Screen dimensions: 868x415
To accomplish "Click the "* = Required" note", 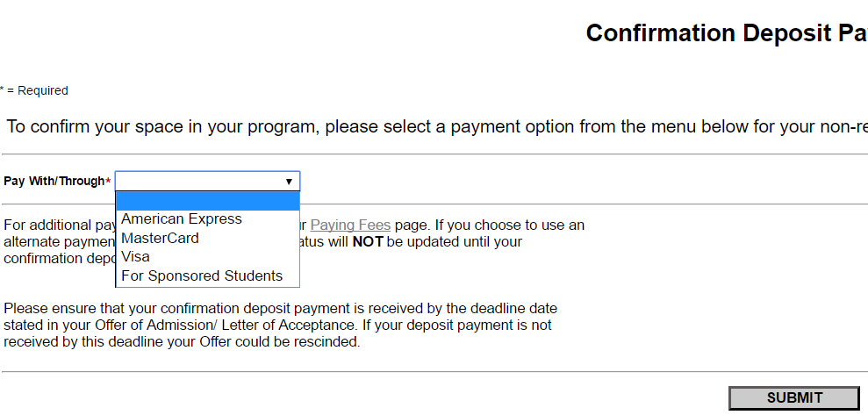I will (x=35, y=90).
